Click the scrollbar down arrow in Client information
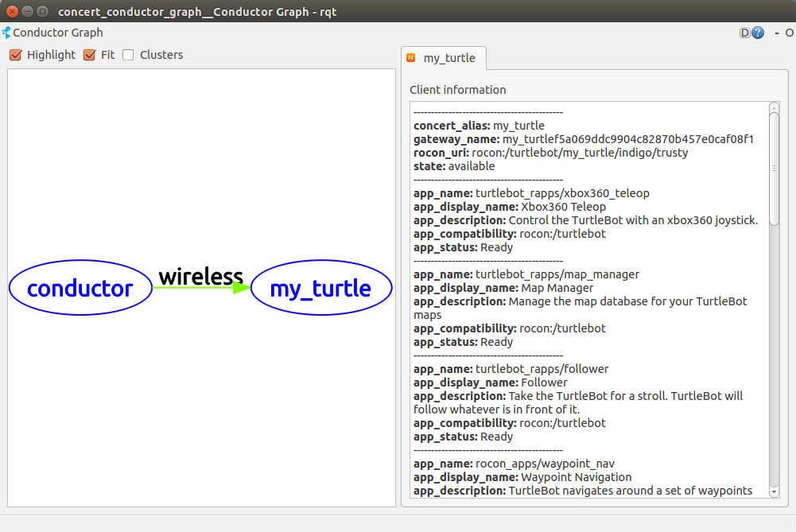Viewport: 796px width, 532px height. (x=774, y=491)
